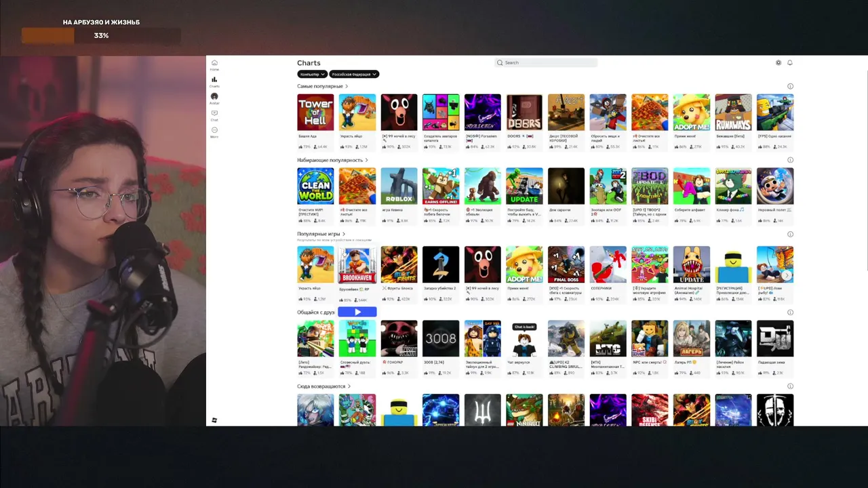The image size is (868, 488).
Task: Open the Лагерь РП thumbnail
Action: click(692, 338)
